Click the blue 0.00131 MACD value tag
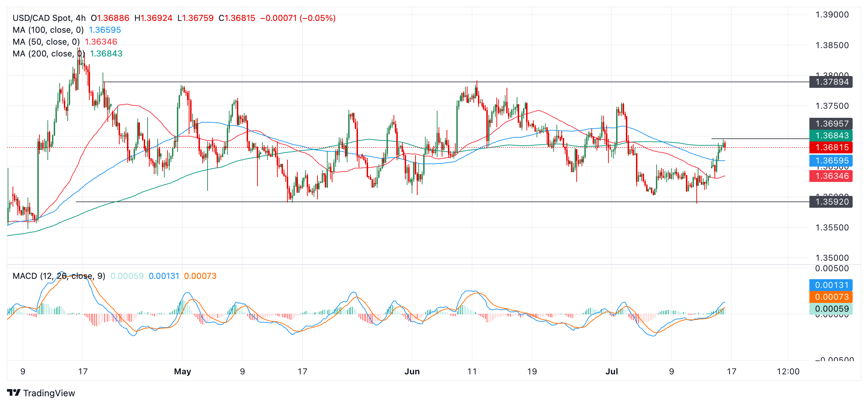 [831, 285]
